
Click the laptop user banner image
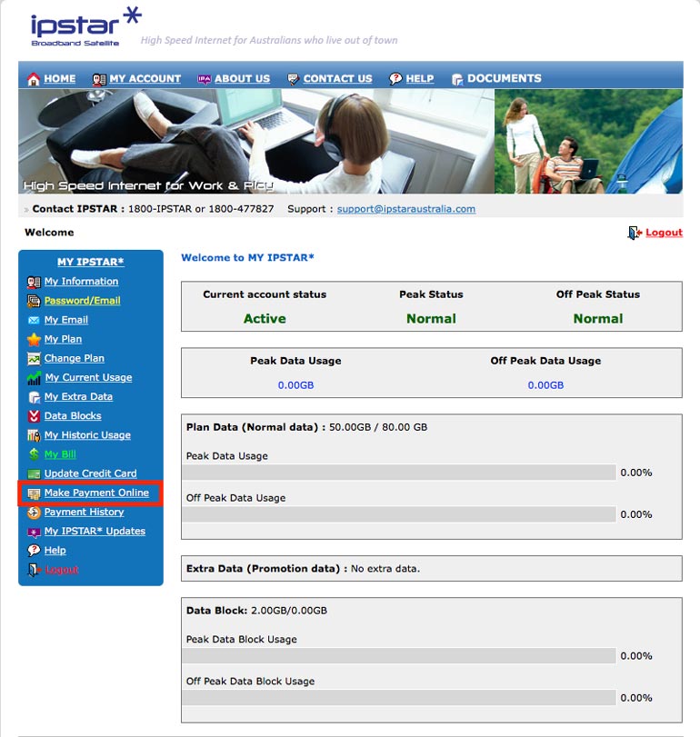[x=256, y=142]
